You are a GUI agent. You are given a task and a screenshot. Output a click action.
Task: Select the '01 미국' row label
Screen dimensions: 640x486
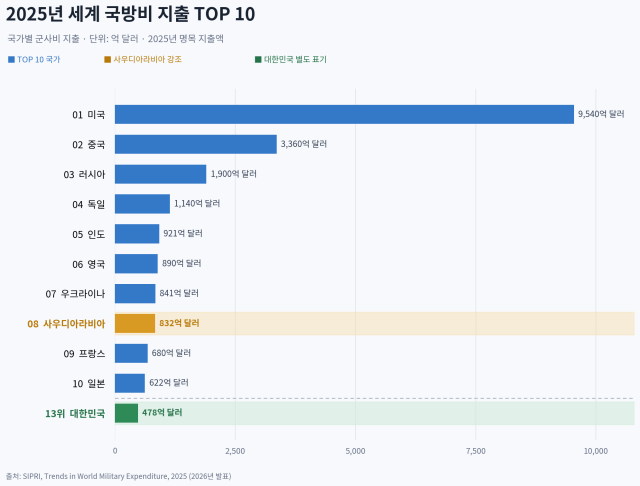pos(89,115)
